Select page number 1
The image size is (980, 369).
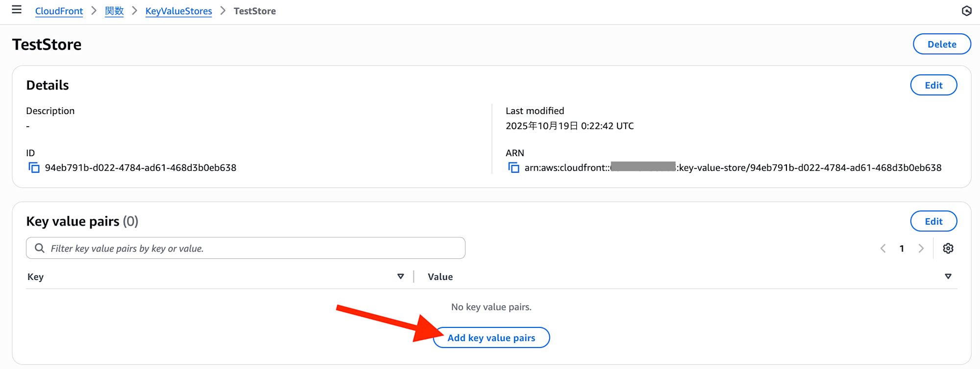coord(902,249)
